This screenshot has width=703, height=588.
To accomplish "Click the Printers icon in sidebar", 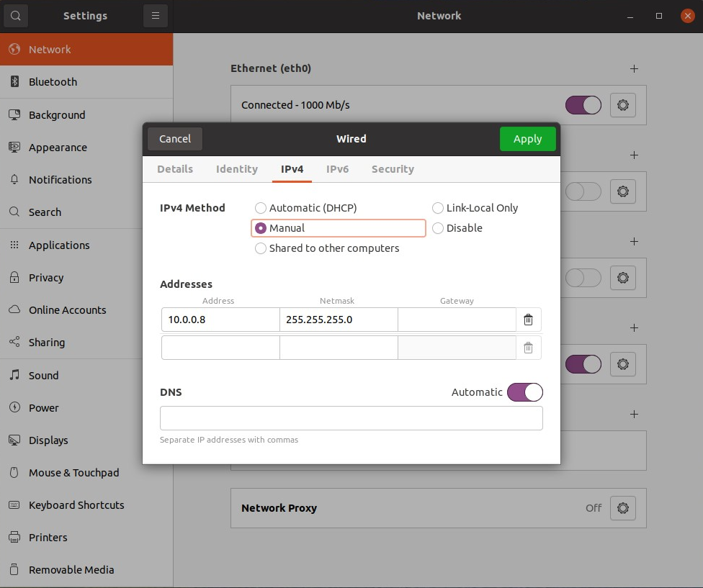I will tap(14, 537).
